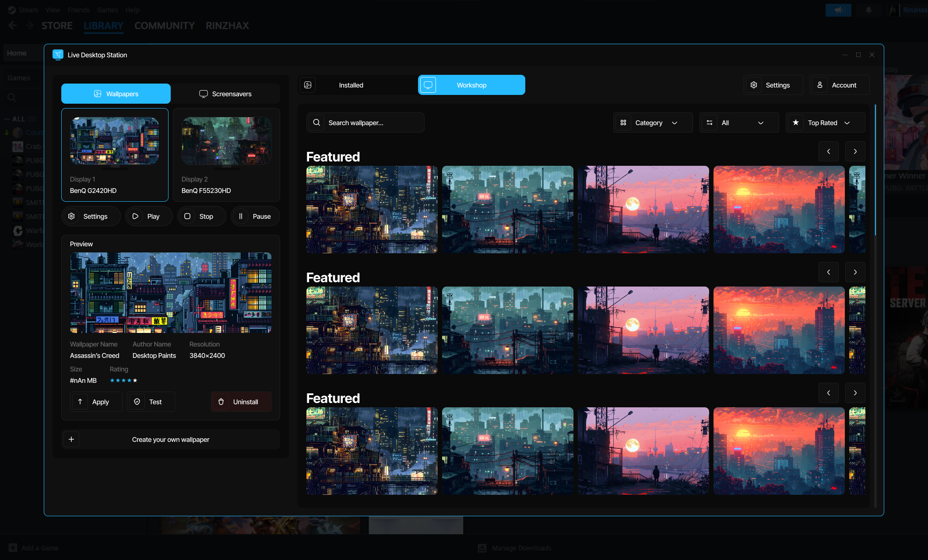
Task: Click Create your own wallpaper
Action: (x=171, y=439)
